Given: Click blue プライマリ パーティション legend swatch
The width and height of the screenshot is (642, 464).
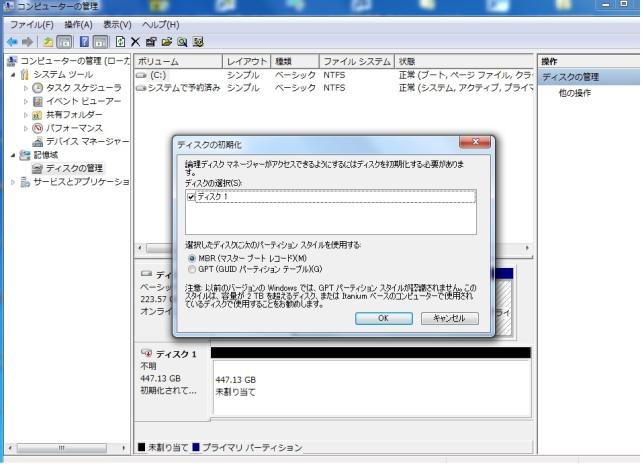Looking at the screenshot, I should (196, 447).
